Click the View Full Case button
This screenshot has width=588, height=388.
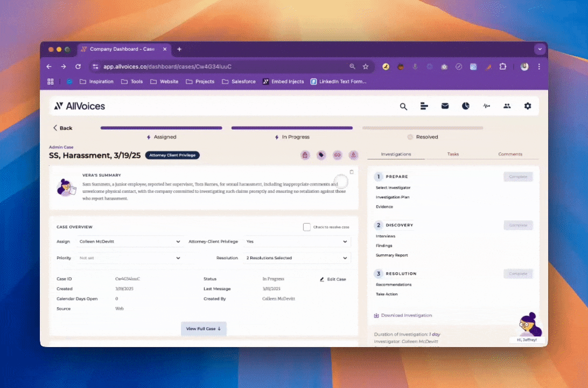coord(204,329)
